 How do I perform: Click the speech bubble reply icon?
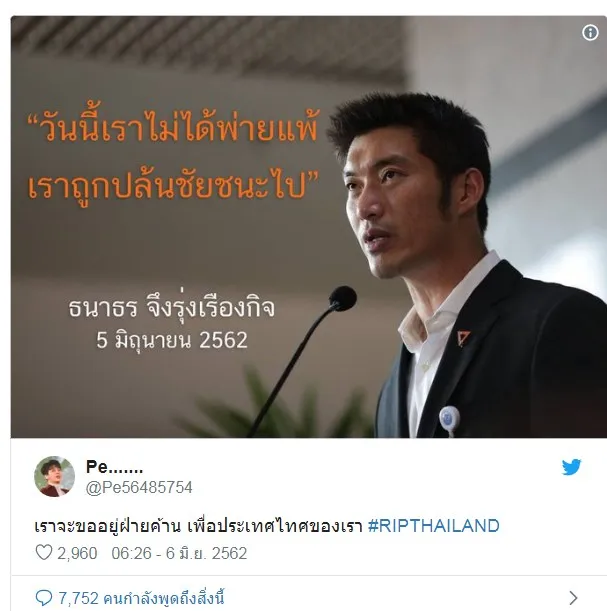[44, 597]
